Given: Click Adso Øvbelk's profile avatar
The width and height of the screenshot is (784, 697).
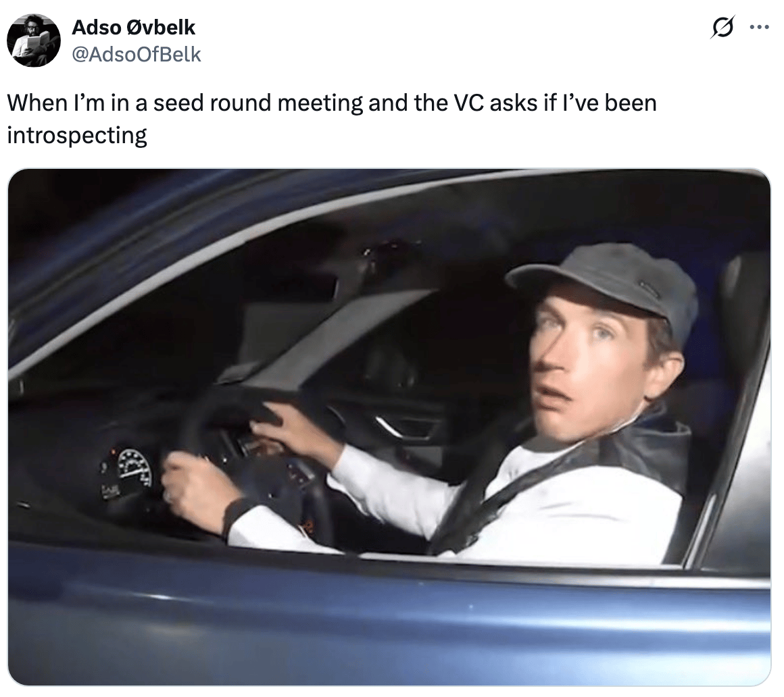Looking at the screenshot, I should [x=34, y=40].
